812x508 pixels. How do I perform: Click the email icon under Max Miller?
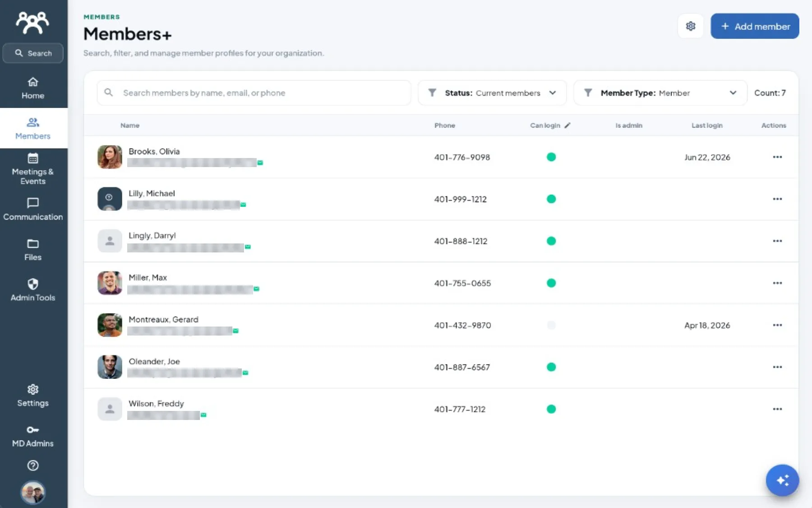pyautogui.click(x=256, y=289)
